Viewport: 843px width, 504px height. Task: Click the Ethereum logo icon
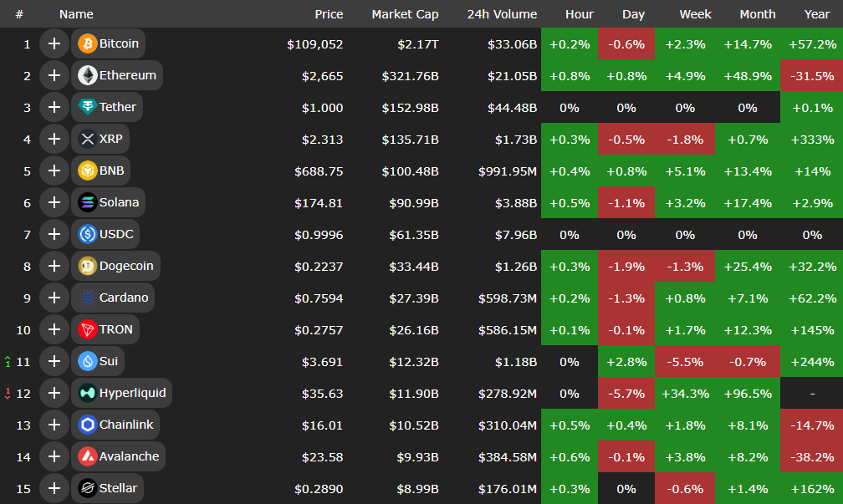tap(87, 75)
